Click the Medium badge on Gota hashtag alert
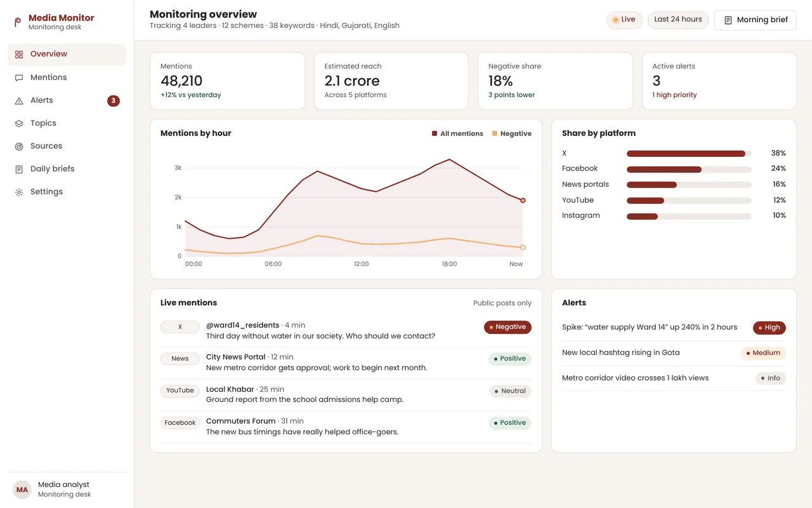This screenshot has width=812, height=508. (763, 353)
